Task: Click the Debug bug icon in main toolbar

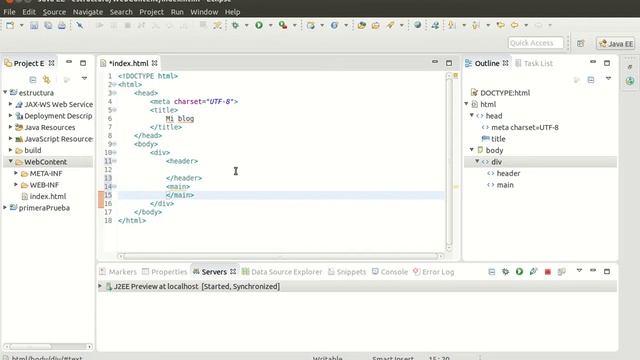Action: [x=235, y=25]
